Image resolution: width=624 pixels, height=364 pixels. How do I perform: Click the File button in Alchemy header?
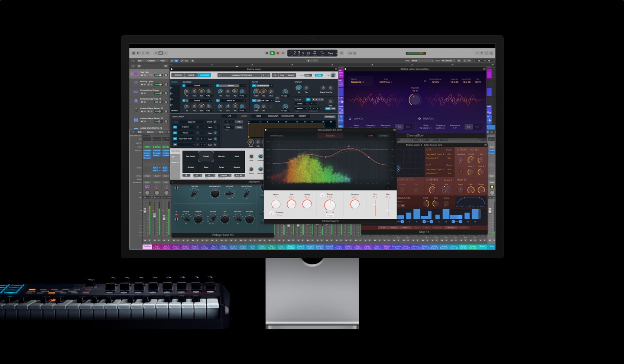pyautogui.click(x=275, y=75)
